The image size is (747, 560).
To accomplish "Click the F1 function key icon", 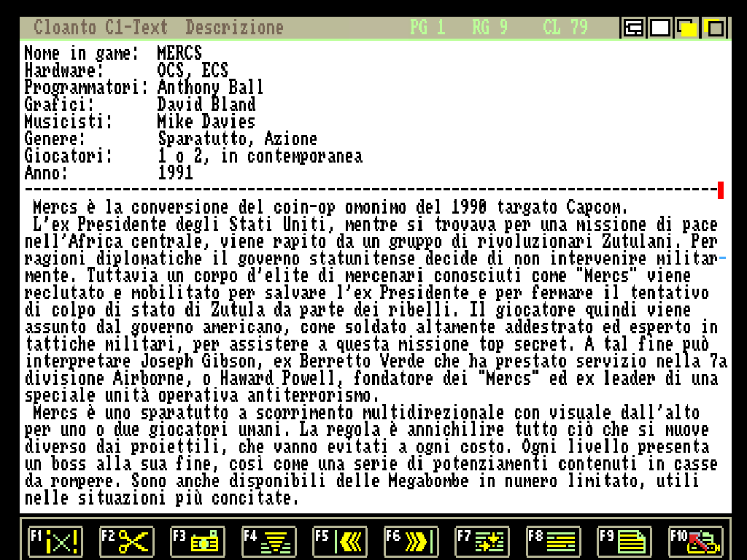I will pos(55,541).
